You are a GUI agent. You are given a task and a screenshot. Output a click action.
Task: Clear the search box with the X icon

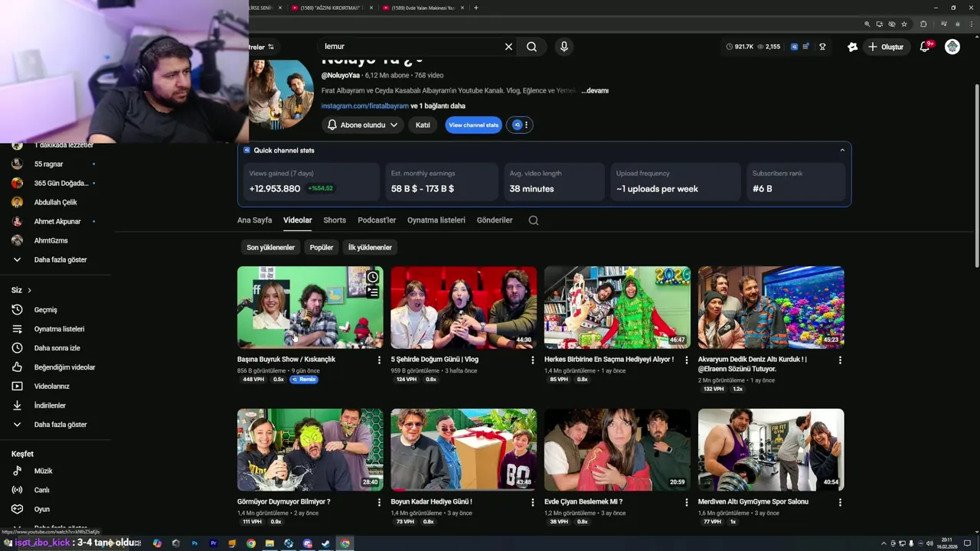pyautogui.click(x=508, y=47)
